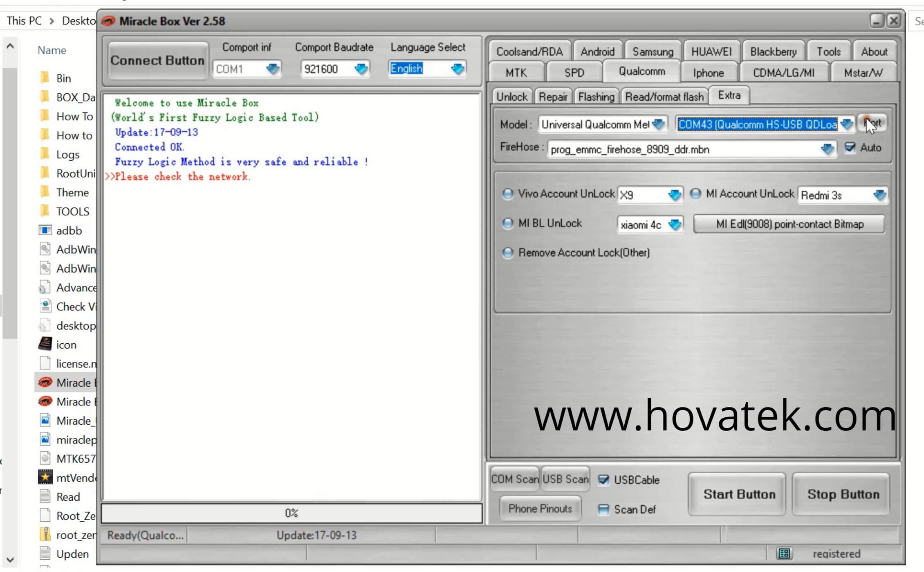Open MI Edl(9008) point-contact Bitmap
Image resolution: width=924 pixels, height=572 pixels.
coord(789,224)
